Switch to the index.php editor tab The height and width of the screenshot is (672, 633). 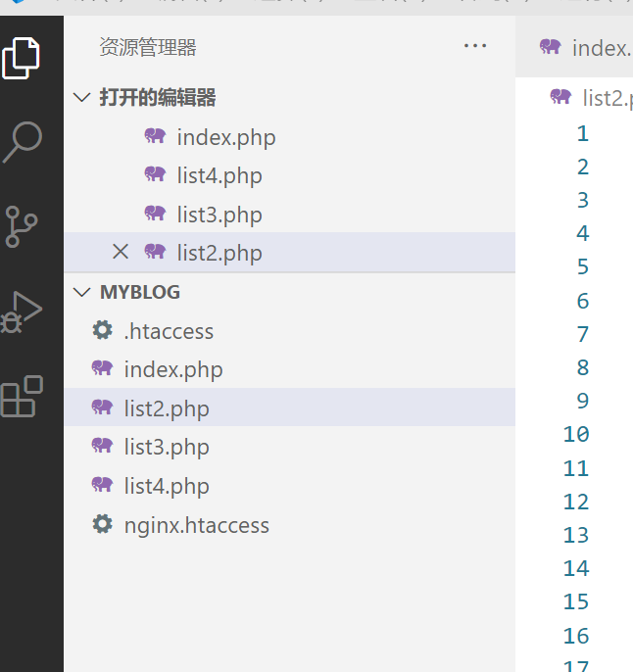586,47
